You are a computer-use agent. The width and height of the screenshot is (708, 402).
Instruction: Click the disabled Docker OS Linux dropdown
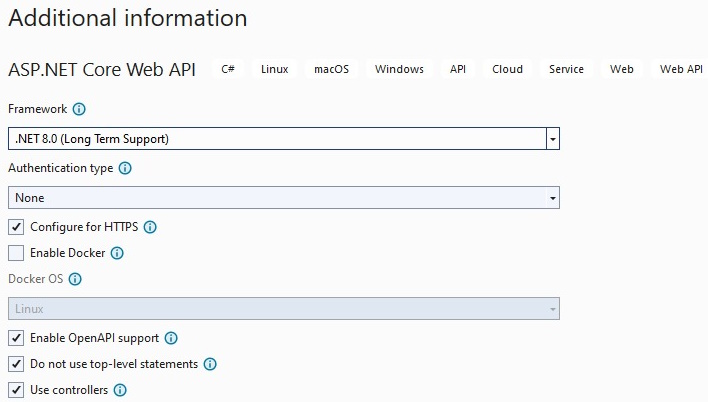[x=284, y=309]
